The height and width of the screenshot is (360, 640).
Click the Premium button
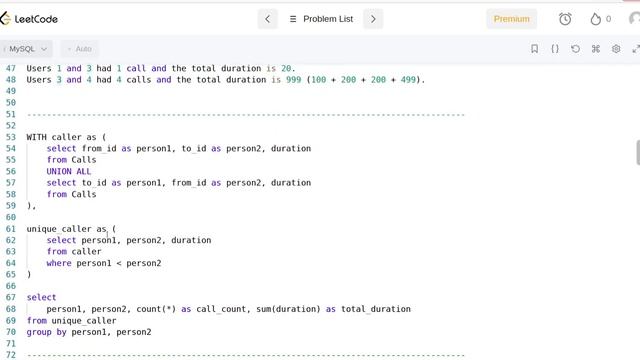click(511, 19)
